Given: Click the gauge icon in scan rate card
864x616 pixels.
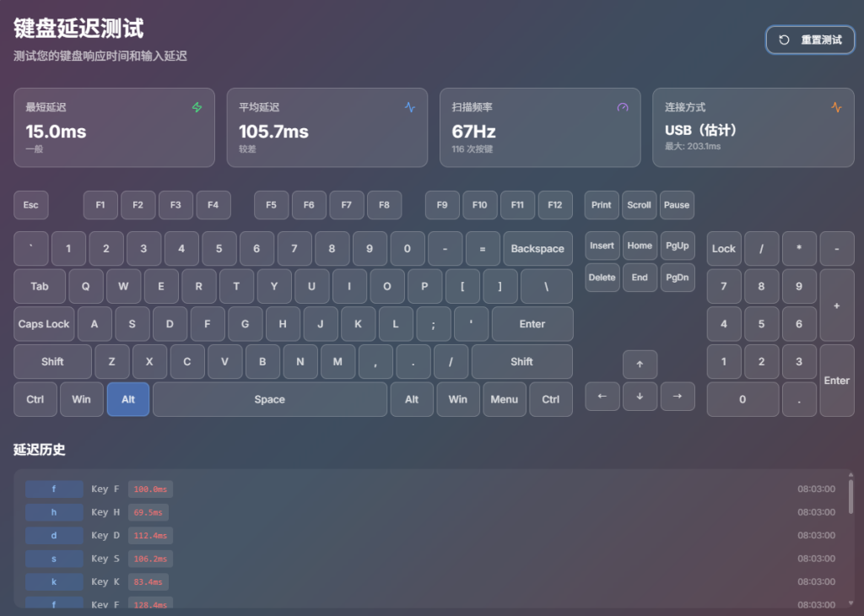Looking at the screenshot, I should click(623, 107).
